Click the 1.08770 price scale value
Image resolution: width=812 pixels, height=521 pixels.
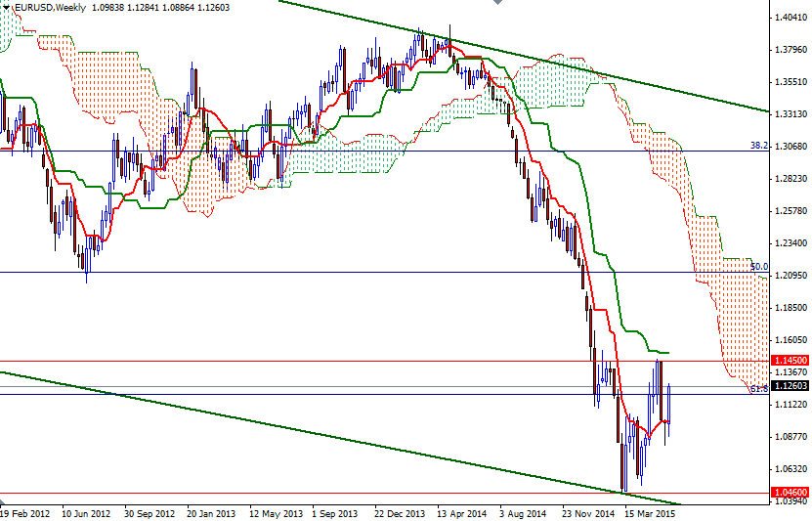tap(791, 437)
